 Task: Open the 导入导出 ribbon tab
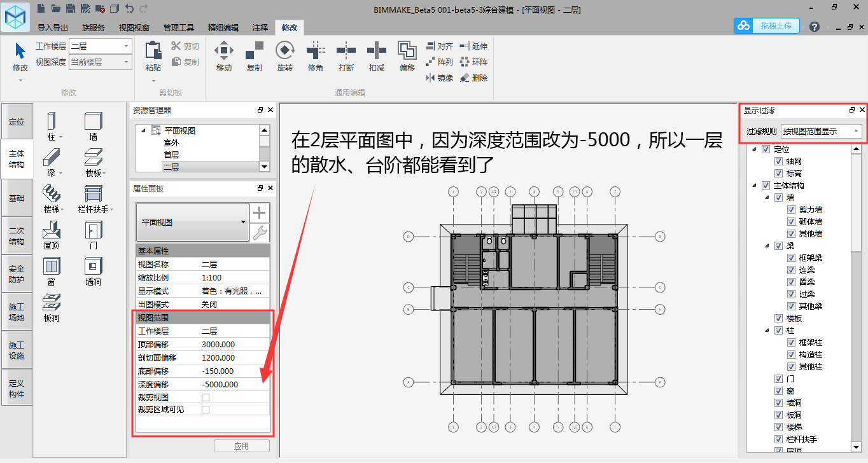(53, 28)
